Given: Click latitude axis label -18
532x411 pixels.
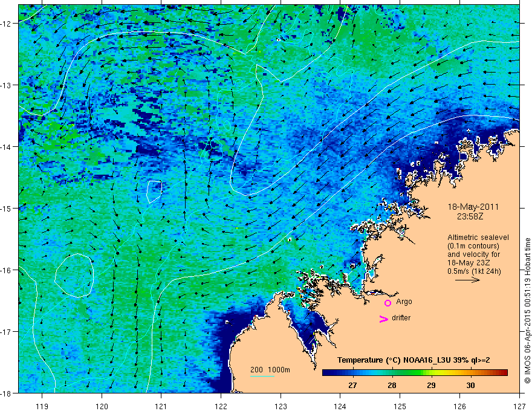Looking at the screenshot, I should (7, 393).
